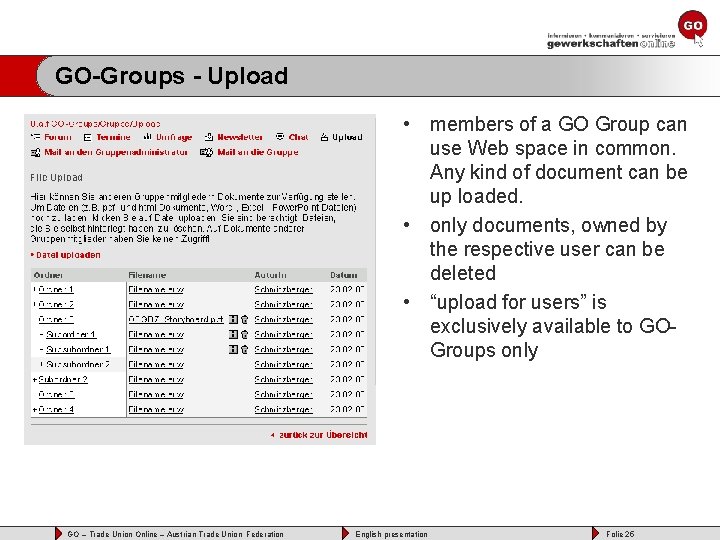Click the save icon in the Subsubordner 1 row
This screenshot has width=720, height=540.
[x=233, y=349]
